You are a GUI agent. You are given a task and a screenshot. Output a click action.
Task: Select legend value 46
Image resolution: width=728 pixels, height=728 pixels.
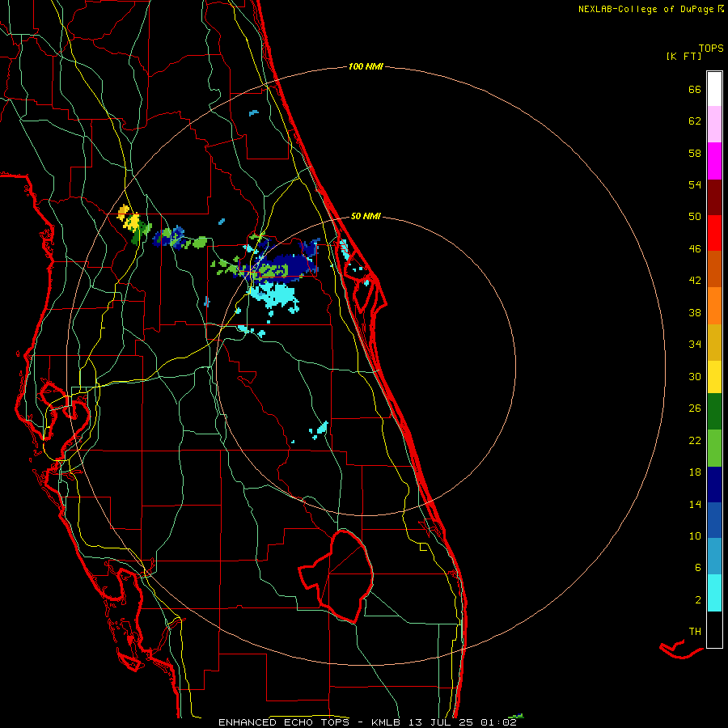pyautogui.click(x=695, y=249)
